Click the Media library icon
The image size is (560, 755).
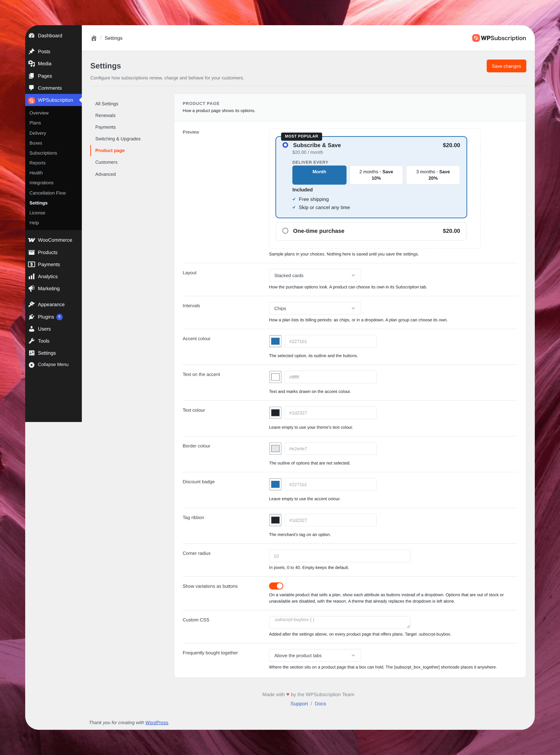point(31,64)
